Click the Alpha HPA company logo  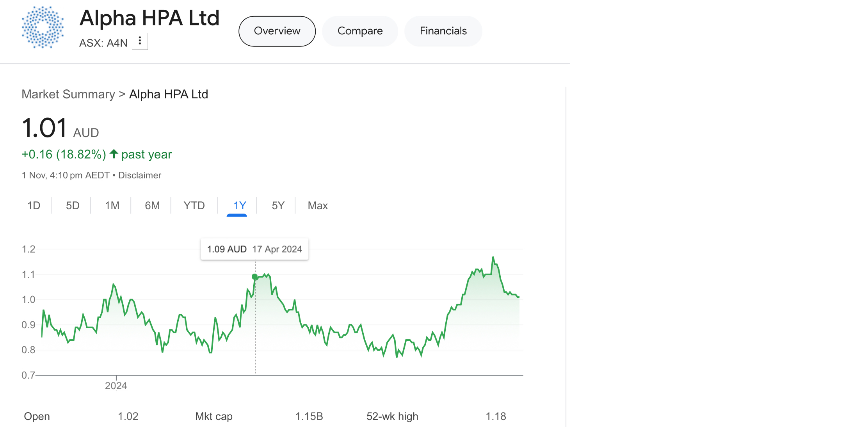43,27
